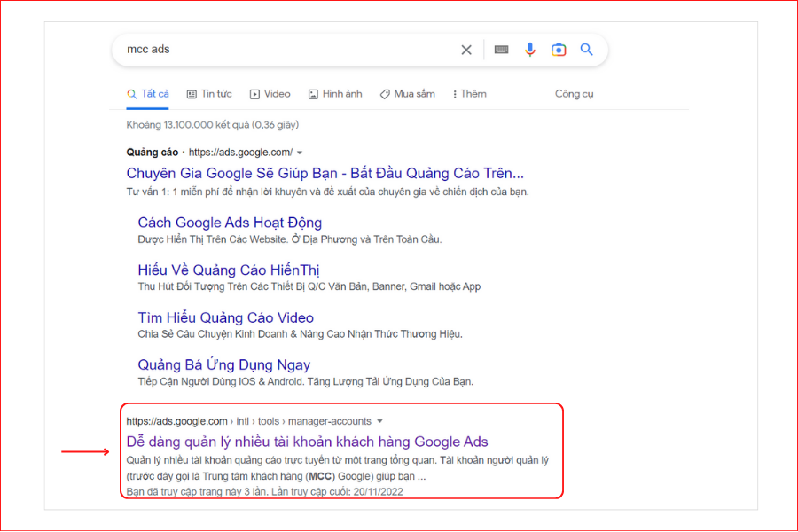Open 'Dễ dàng quản lý nhiều tài khoản' result
This screenshot has width=798, height=532.
[x=307, y=442]
